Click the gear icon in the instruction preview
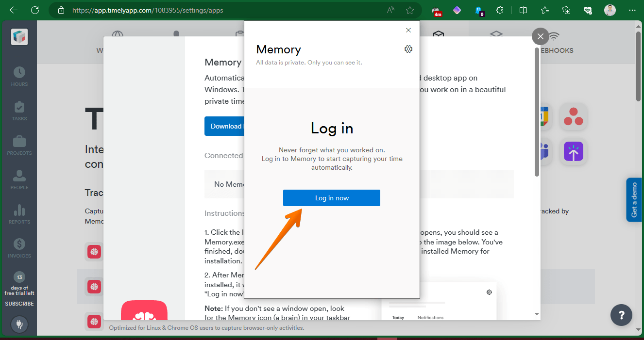644x340 pixels. [x=489, y=292]
